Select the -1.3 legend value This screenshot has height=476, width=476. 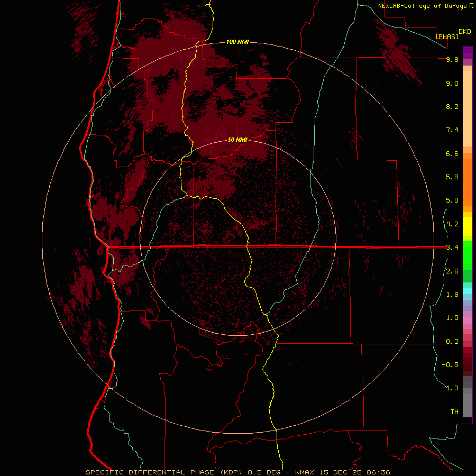pyautogui.click(x=450, y=388)
